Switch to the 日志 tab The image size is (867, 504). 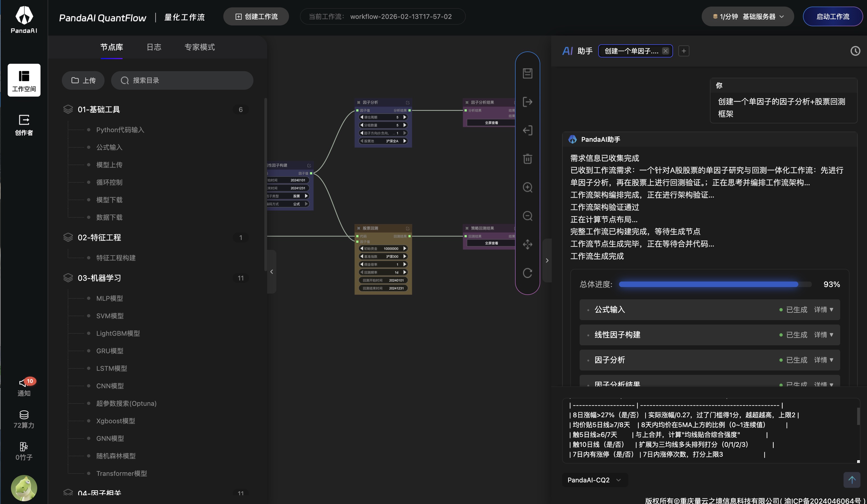pyautogui.click(x=154, y=47)
